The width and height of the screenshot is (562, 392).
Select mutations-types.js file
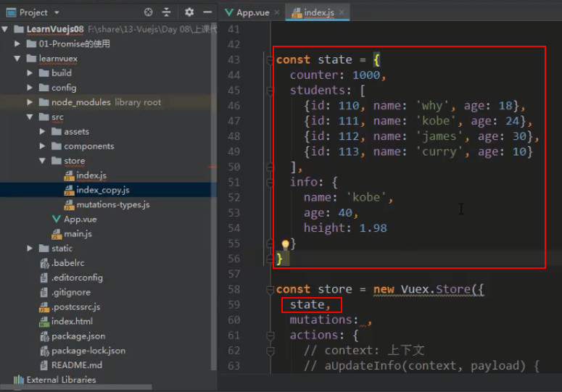113,205
